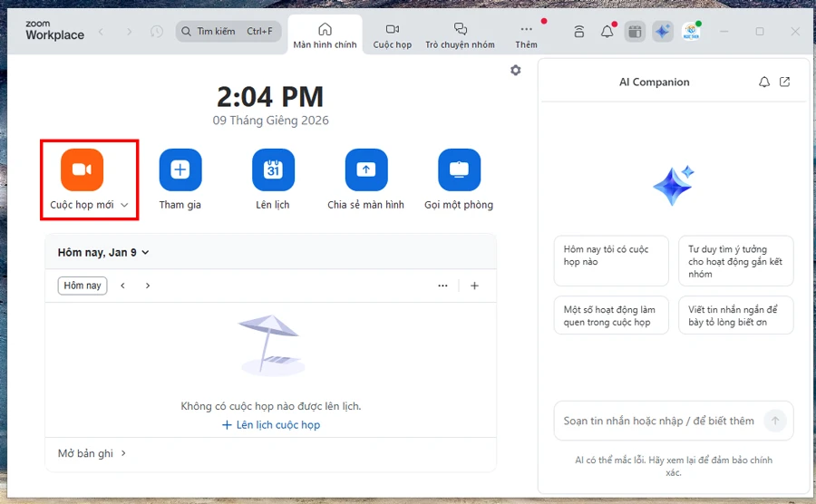The height and width of the screenshot is (504, 816).
Task: Click the Hôm nay button
Action: 83,286
